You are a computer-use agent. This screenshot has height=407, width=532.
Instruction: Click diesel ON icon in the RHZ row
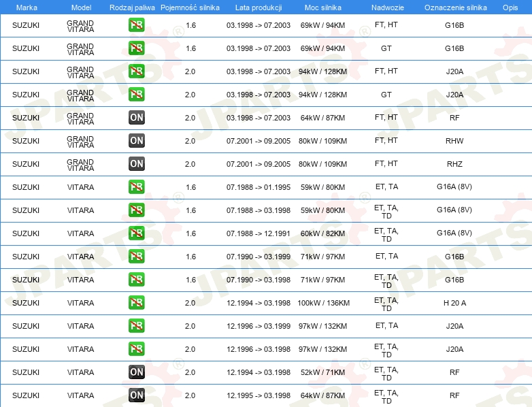tap(136, 163)
